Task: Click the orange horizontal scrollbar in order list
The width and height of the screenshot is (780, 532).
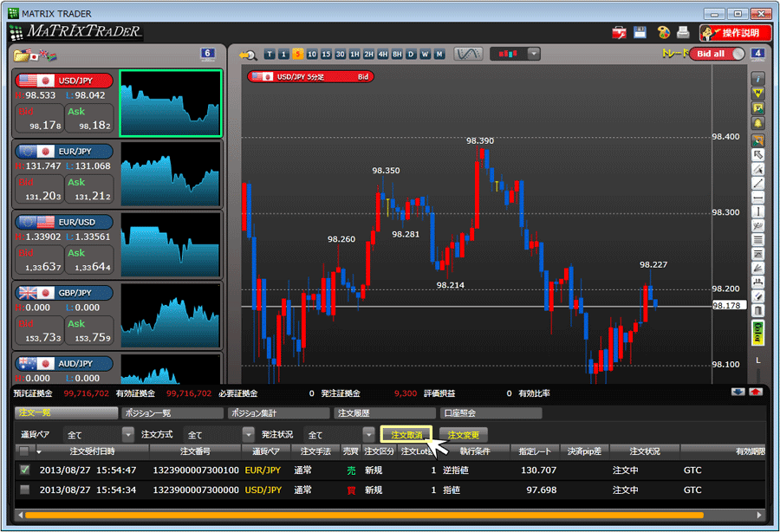Action: 364,515
